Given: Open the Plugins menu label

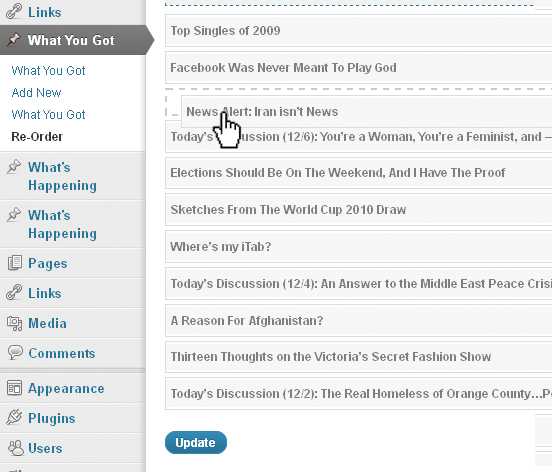Looking at the screenshot, I should coord(52,418).
